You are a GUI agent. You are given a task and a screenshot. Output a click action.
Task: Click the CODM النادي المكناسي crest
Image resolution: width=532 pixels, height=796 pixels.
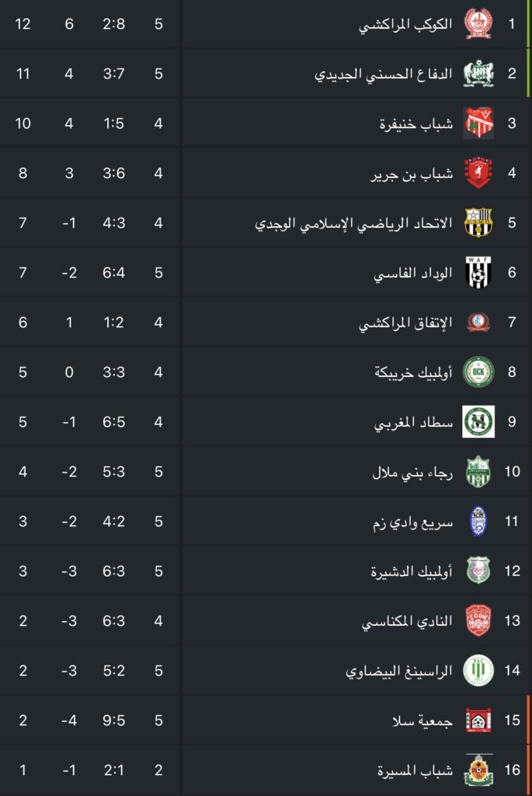(478, 620)
